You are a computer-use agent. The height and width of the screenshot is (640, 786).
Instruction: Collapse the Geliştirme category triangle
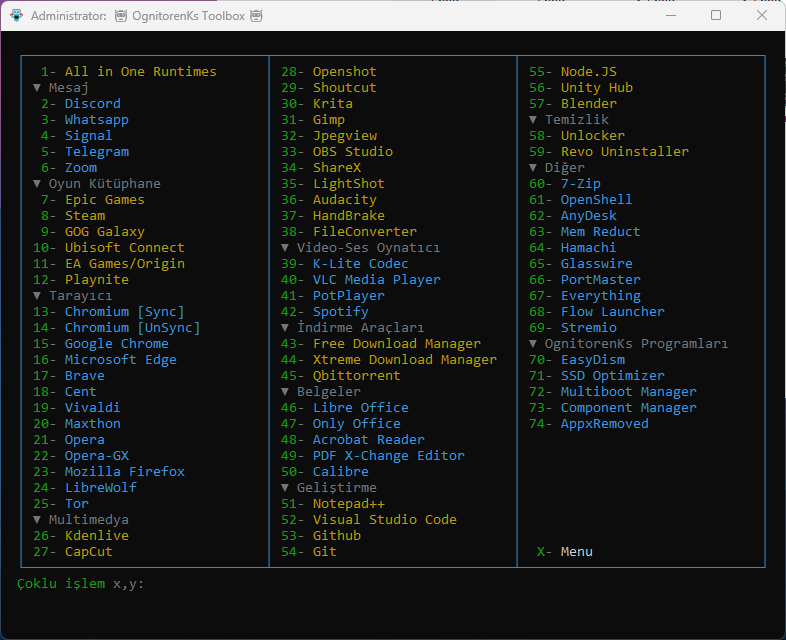tap(285, 488)
